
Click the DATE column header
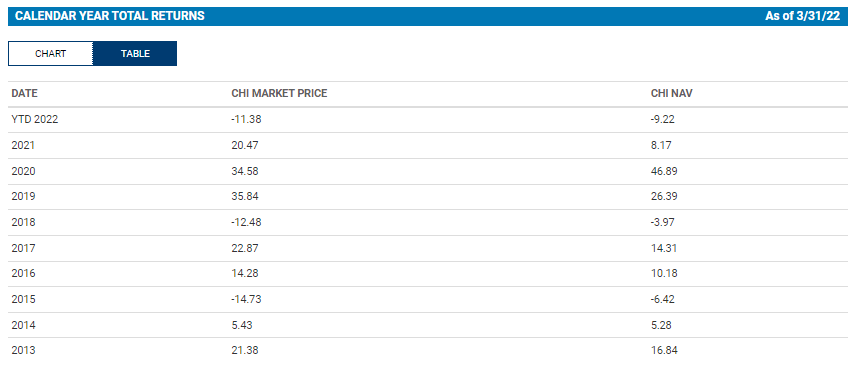click(25, 94)
